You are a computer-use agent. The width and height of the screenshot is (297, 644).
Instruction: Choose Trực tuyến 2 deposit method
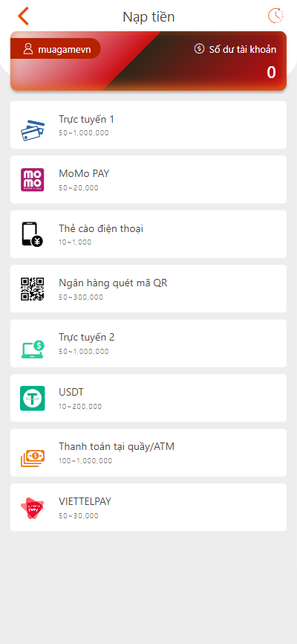[148, 344]
